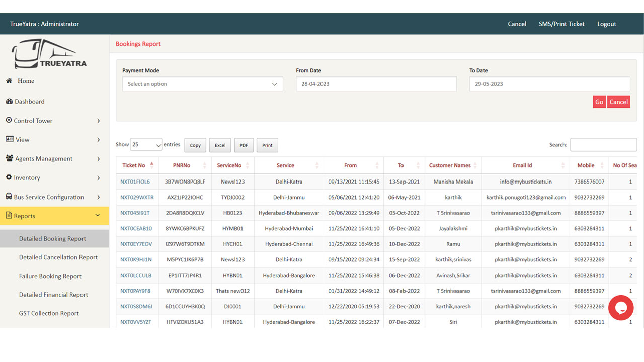Image resolution: width=644 pixels, height=362 pixels.
Task: Open the Payment Mode dropdown
Action: click(x=202, y=84)
